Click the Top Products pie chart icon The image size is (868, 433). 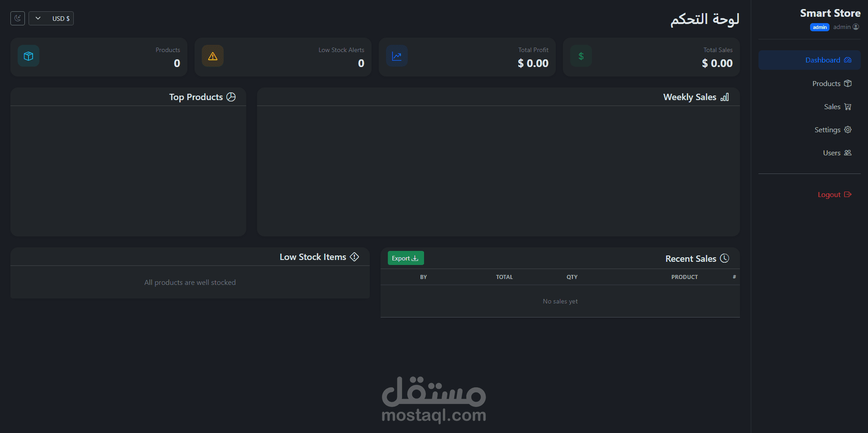click(x=231, y=97)
